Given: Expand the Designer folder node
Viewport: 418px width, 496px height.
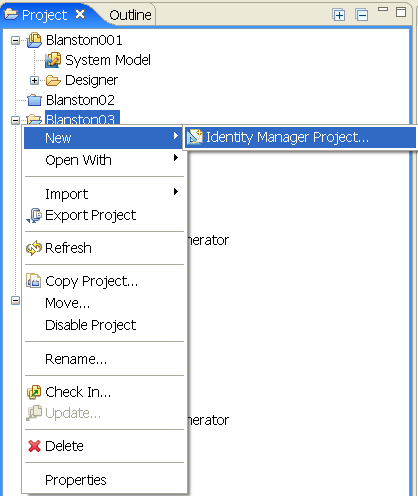Looking at the screenshot, I should 34,80.
